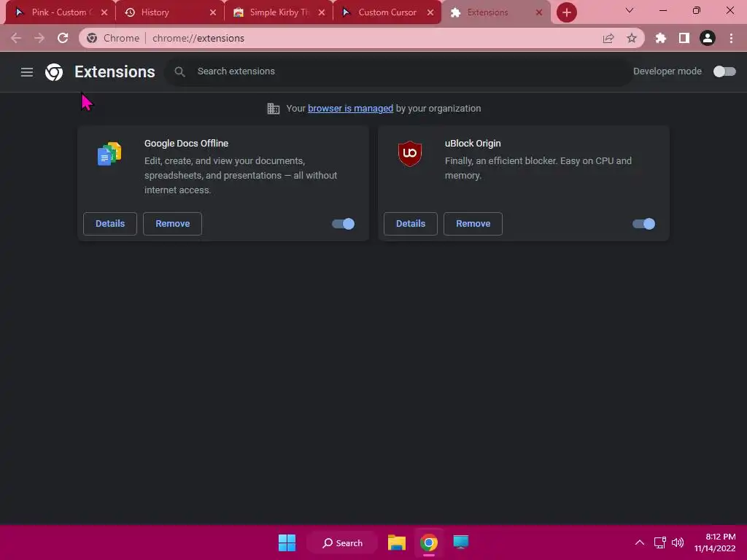Share this page via the share icon
Screen dimensions: 747x560
click(608, 38)
